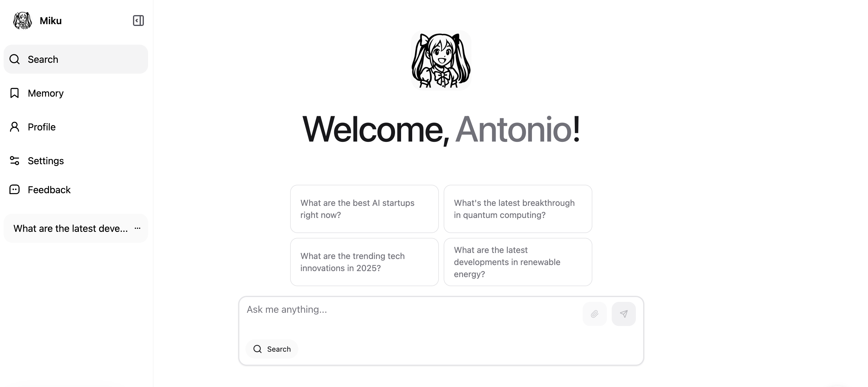Viewport: 868px width, 387px height.
Task: Click the Miku avatar logo in sidebar
Action: point(22,21)
